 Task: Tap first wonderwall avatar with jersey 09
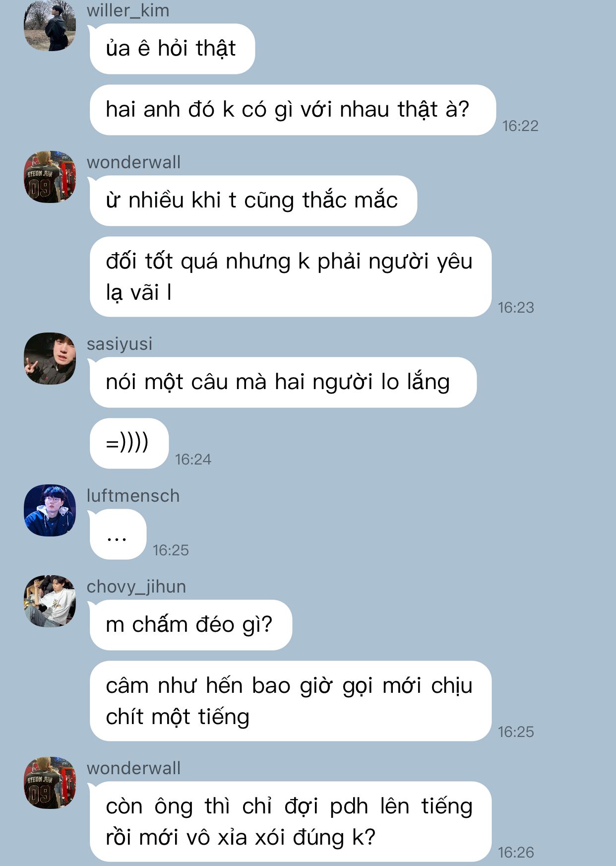(50, 177)
